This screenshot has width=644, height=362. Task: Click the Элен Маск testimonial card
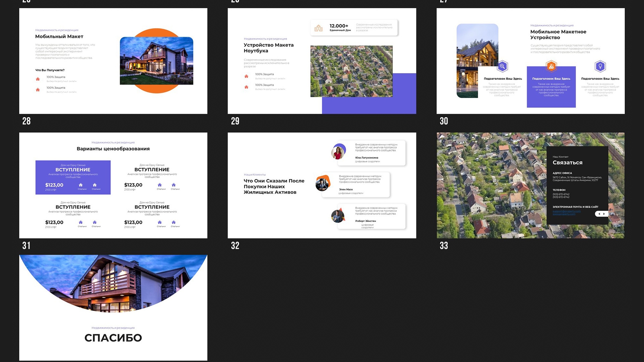356,185
